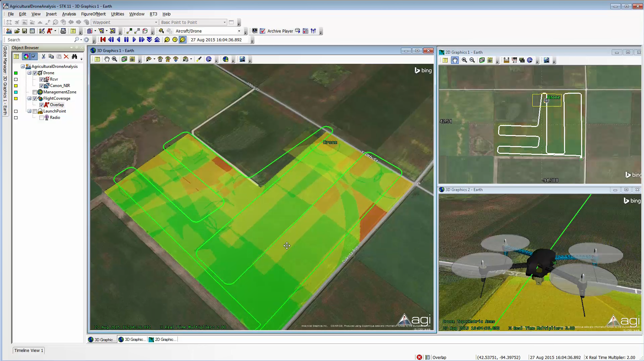Open the Help menu
Viewport: 644px width, 361px height.
point(166,14)
